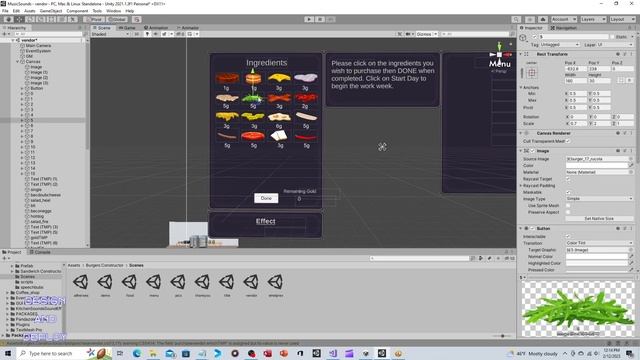Toggle the Pivot handle position button

tap(94, 19)
